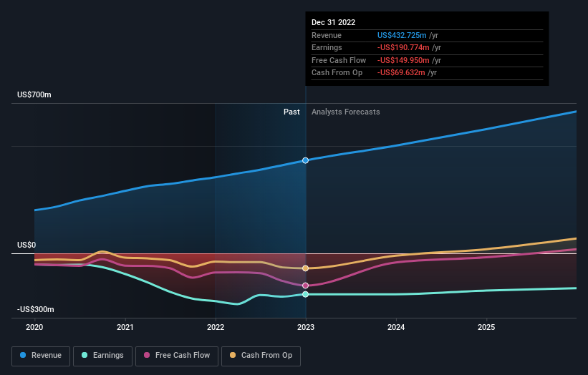Screen dimensions: 588x375
Task: Click the -US$190.774m earnings value
Action: click(403, 47)
